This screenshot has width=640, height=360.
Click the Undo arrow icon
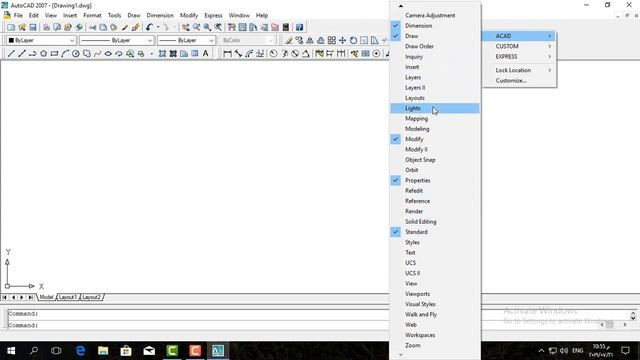[x=149, y=27]
